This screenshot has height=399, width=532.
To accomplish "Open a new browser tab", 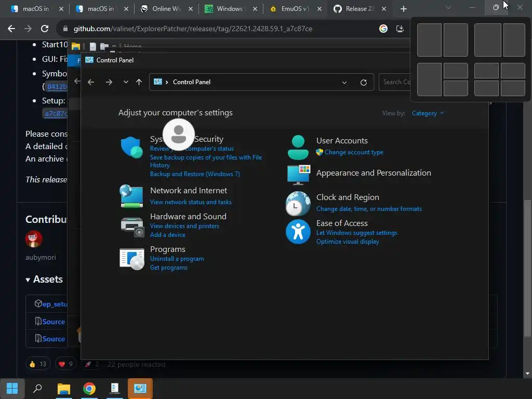I will pyautogui.click(x=403, y=9).
